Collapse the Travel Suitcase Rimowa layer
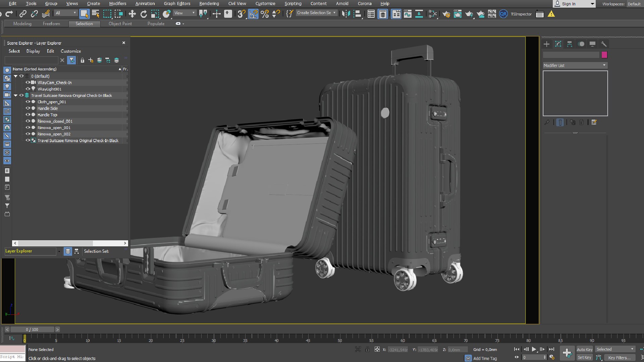Viewport: 644px width, 362px height. coord(15,96)
